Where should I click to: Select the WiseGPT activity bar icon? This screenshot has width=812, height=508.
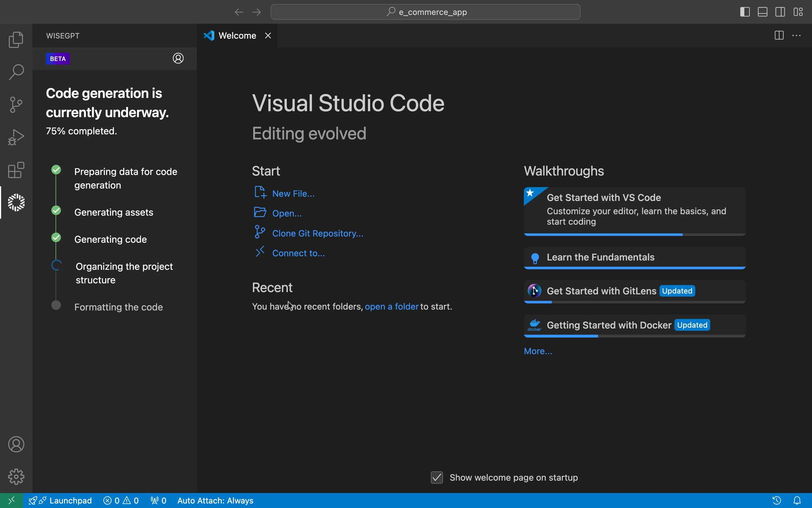click(x=16, y=203)
